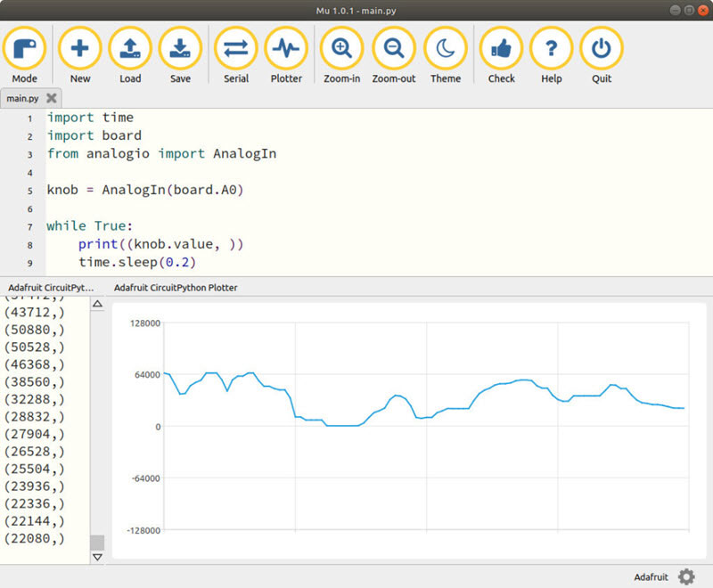This screenshot has height=588, width=713.
Task: Switch theme with the moon icon
Action: pyautogui.click(x=446, y=49)
